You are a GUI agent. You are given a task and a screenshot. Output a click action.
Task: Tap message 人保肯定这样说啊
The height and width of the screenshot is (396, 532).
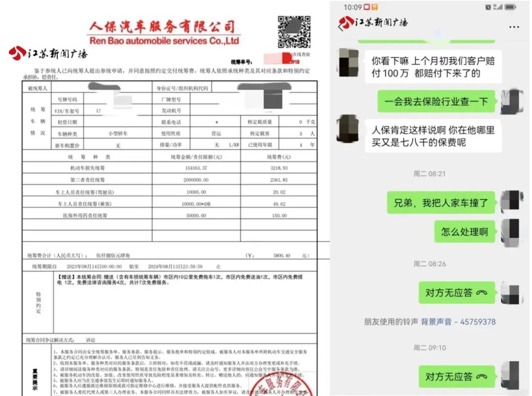tap(433, 136)
